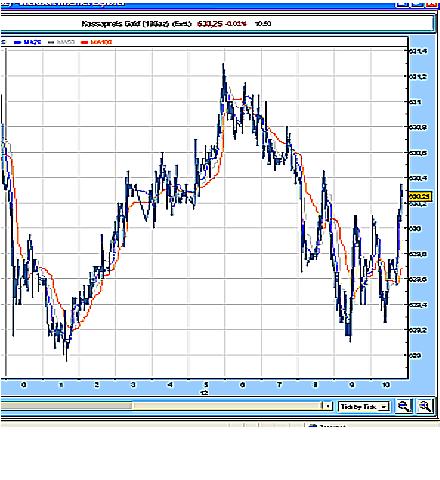Click the red 630,25 price in header
440x480 pixels.
pyautogui.click(x=210, y=24)
